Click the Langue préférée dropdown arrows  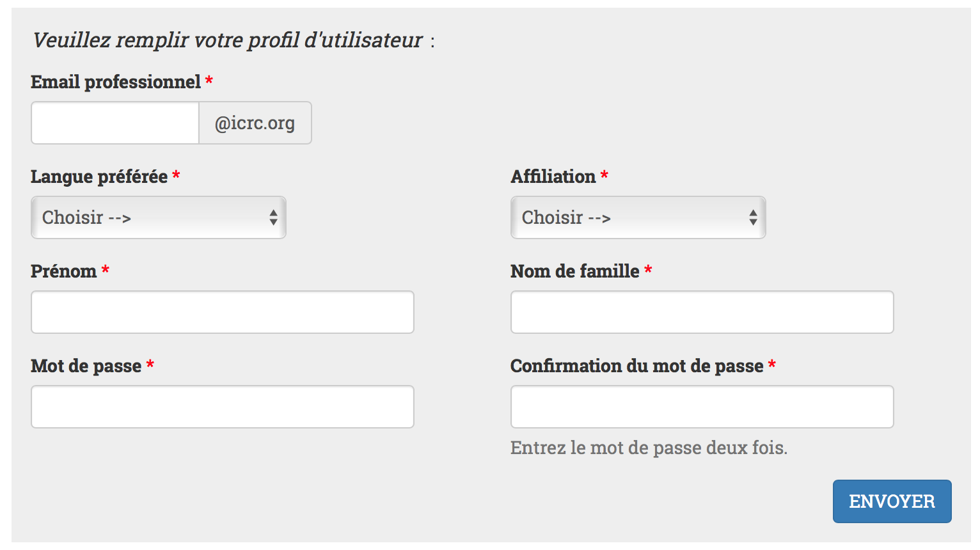(x=274, y=217)
